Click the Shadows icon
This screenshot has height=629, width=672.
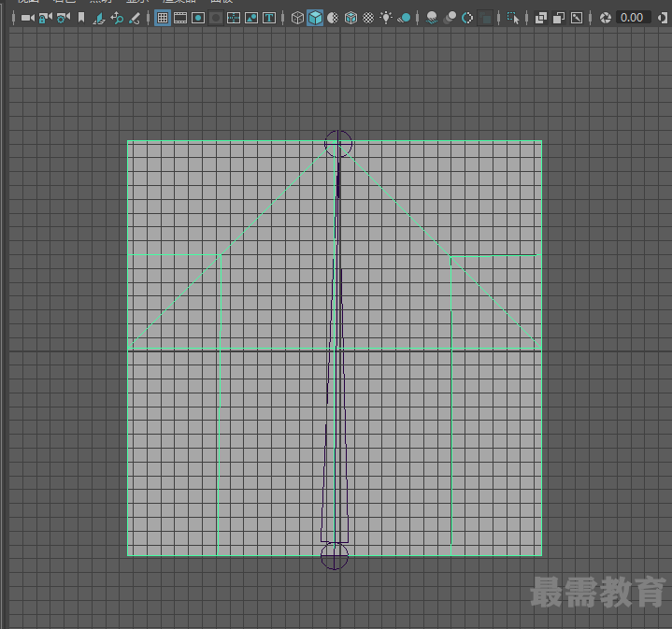click(x=404, y=18)
